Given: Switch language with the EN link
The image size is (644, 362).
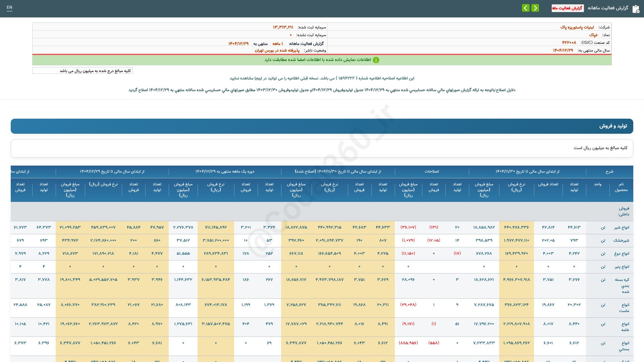Looking at the screenshot, I should [x=9, y=7].
